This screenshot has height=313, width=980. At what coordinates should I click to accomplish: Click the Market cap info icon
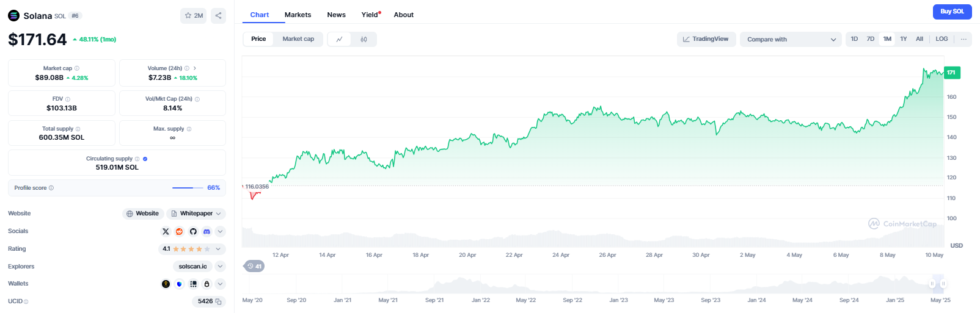(77, 68)
